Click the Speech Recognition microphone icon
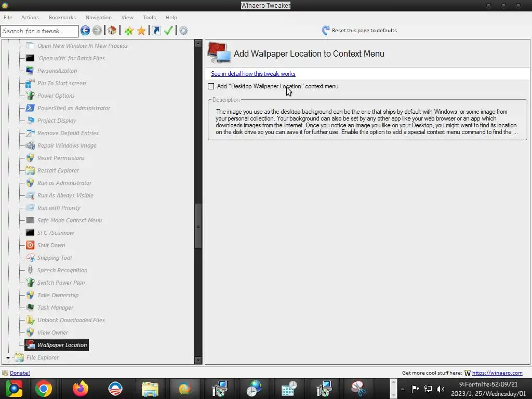The image size is (532, 399). (30, 270)
